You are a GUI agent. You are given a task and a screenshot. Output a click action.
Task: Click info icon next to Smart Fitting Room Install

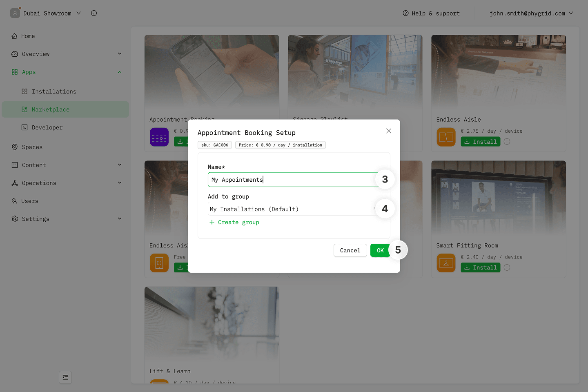tap(507, 267)
